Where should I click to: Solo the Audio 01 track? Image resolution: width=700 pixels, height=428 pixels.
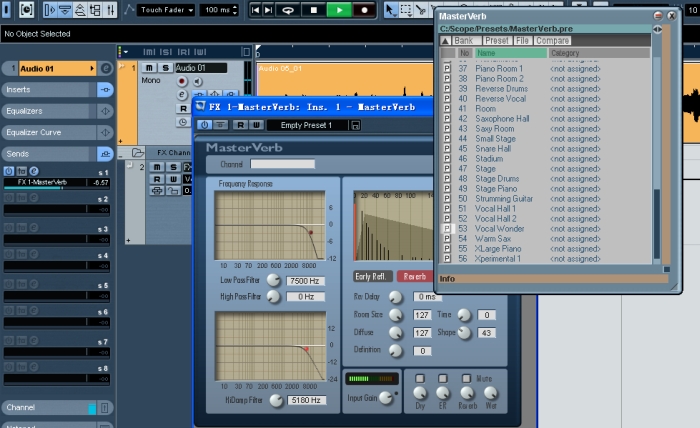165,68
